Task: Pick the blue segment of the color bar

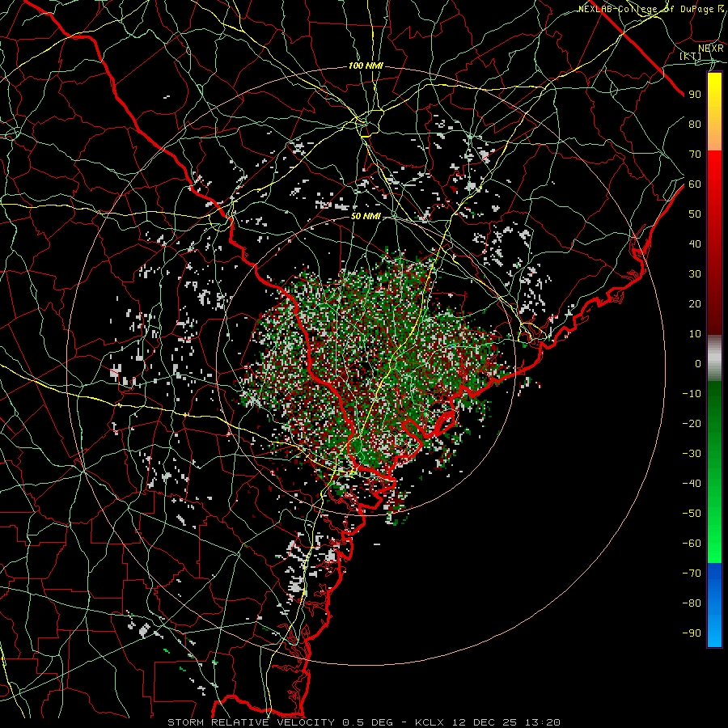Action: (x=714, y=605)
